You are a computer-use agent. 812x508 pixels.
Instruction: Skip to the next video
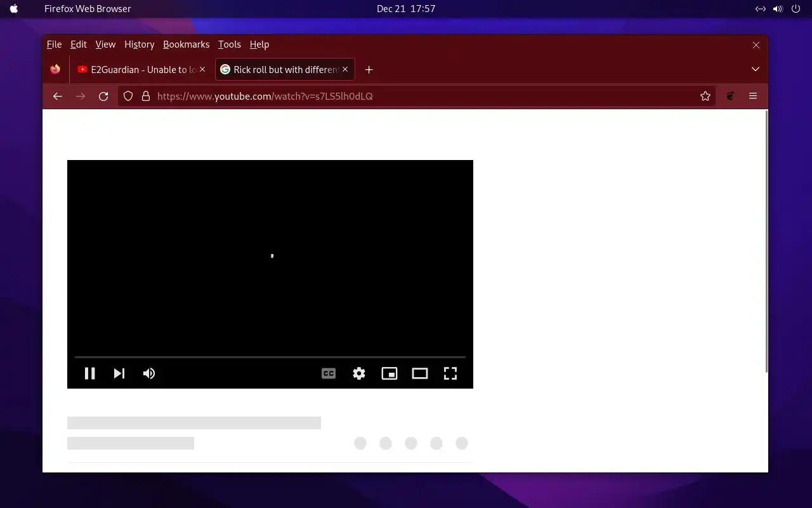(119, 373)
